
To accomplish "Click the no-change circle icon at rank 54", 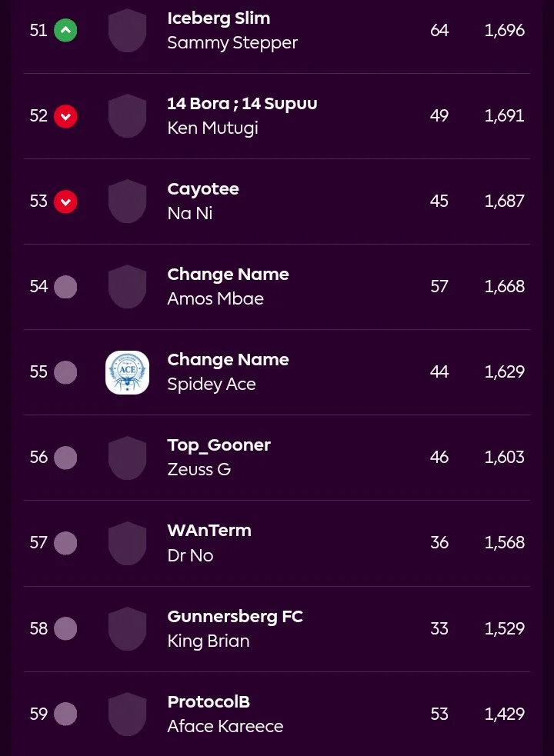I will [x=65, y=287].
